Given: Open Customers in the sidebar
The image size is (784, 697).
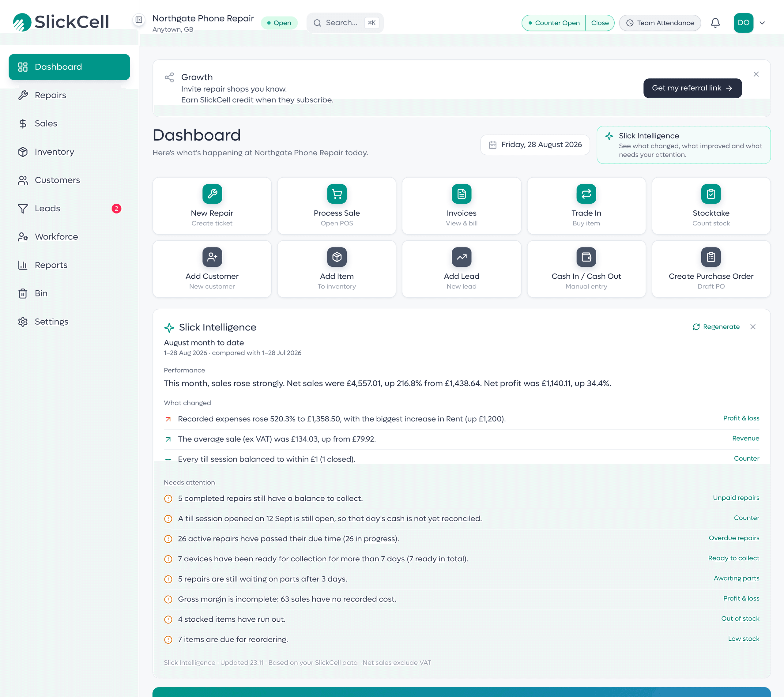Looking at the screenshot, I should point(70,180).
